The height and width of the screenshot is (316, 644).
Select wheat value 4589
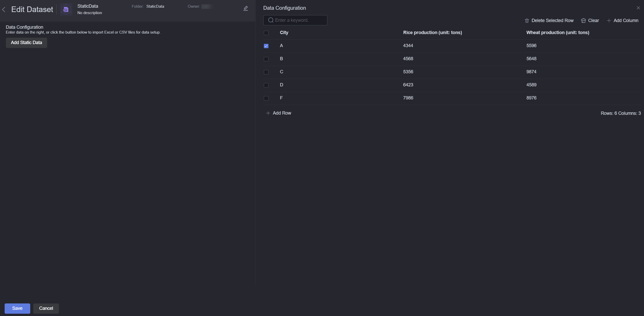point(531,85)
